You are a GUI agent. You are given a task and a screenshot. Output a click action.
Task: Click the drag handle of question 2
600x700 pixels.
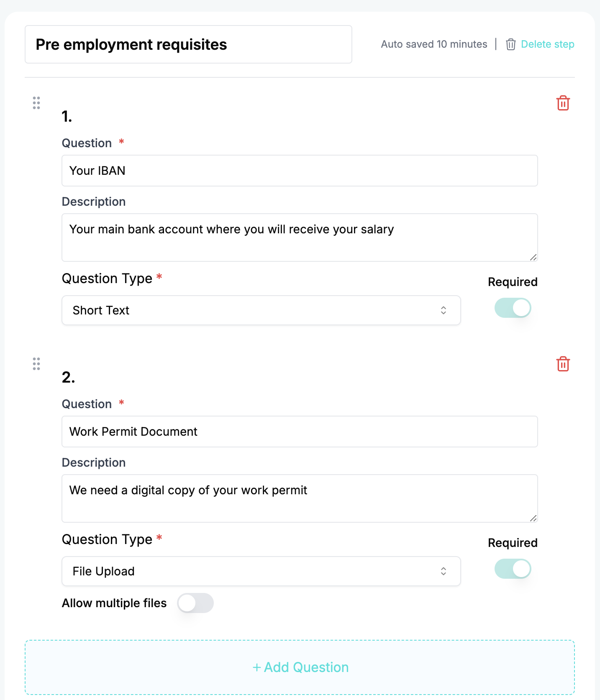tap(36, 364)
